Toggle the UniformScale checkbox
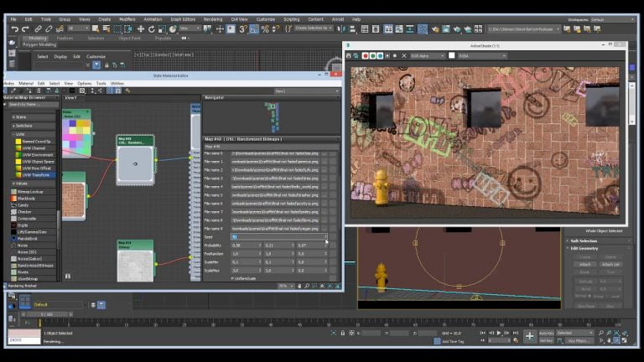The width and height of the screenshot is (644, 362). coord(232,278)
